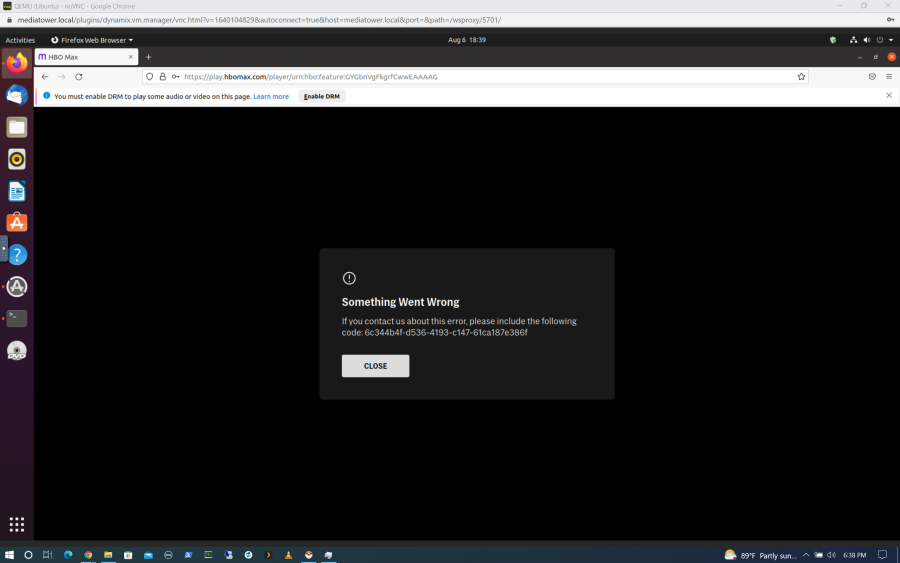Show Applications grid in Ubuntu dock
Image resolution: width=900 pixels, height=563 pixels.
tap(17, 524)
